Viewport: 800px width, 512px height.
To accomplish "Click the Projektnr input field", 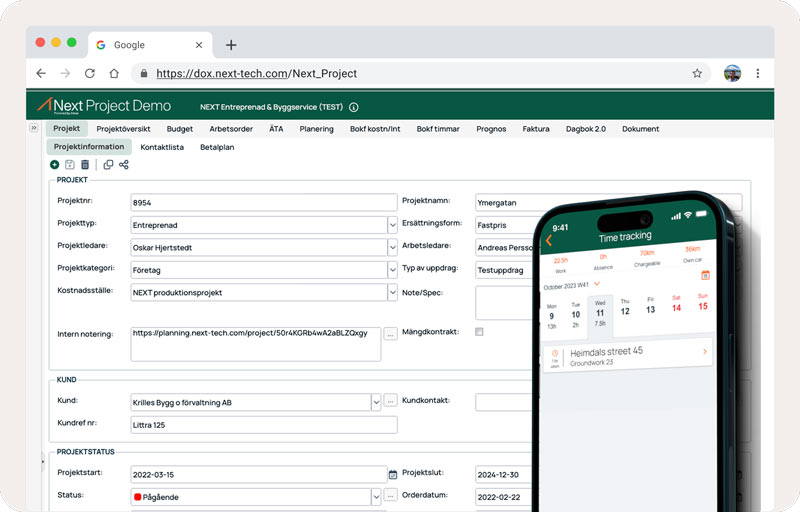I will click(x=260, y=203).
